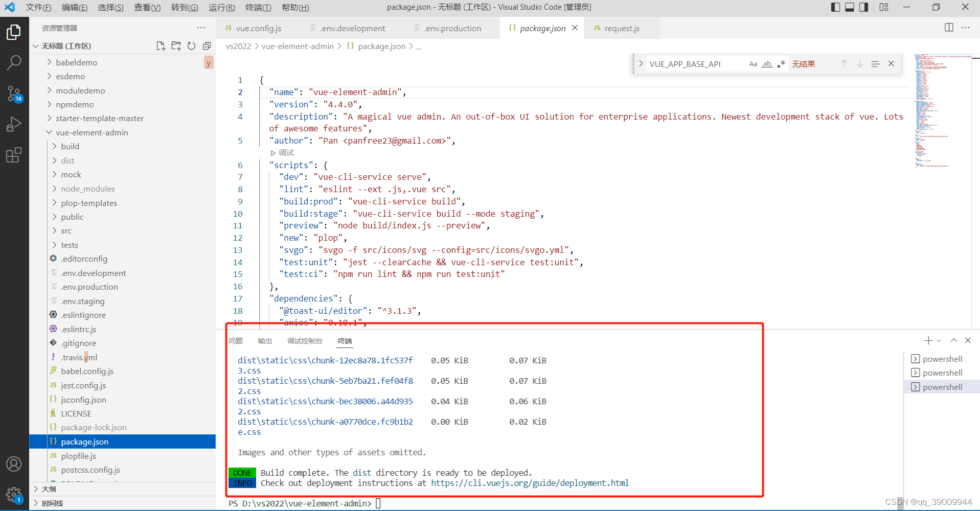Switch to request.js editor tab
The image size is (980, 511).
coord(622,28)
